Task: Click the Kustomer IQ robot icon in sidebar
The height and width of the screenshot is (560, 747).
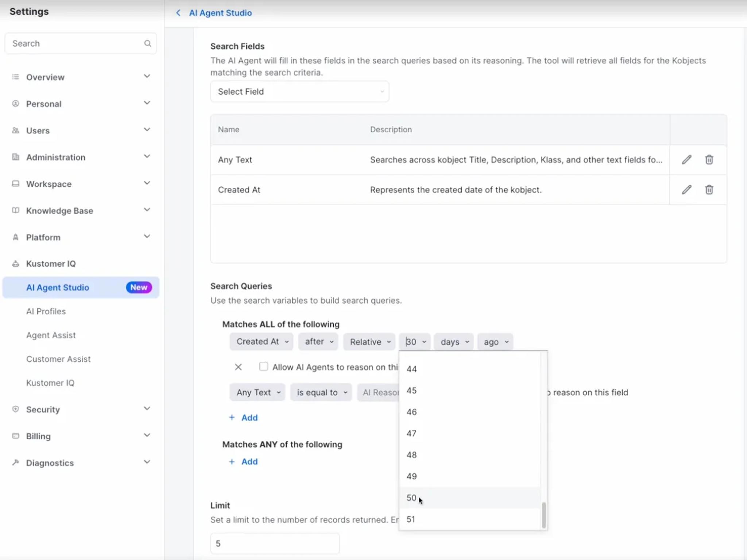Action: click(x=15, y=264)
